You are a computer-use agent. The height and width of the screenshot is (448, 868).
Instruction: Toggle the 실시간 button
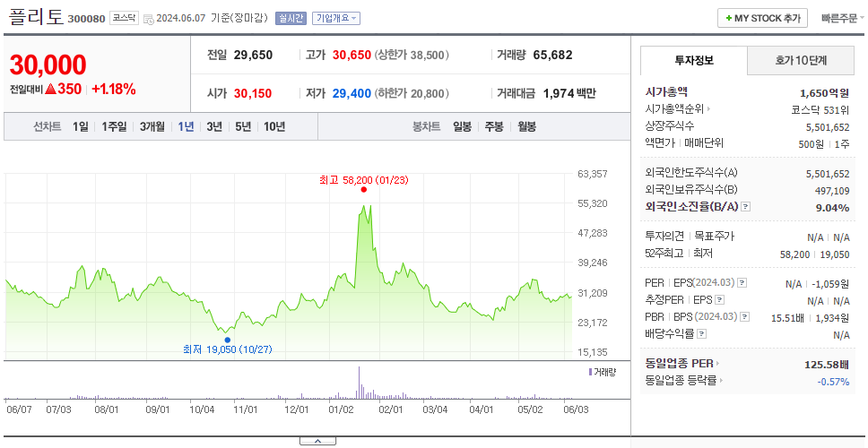(x=291, y=18)
